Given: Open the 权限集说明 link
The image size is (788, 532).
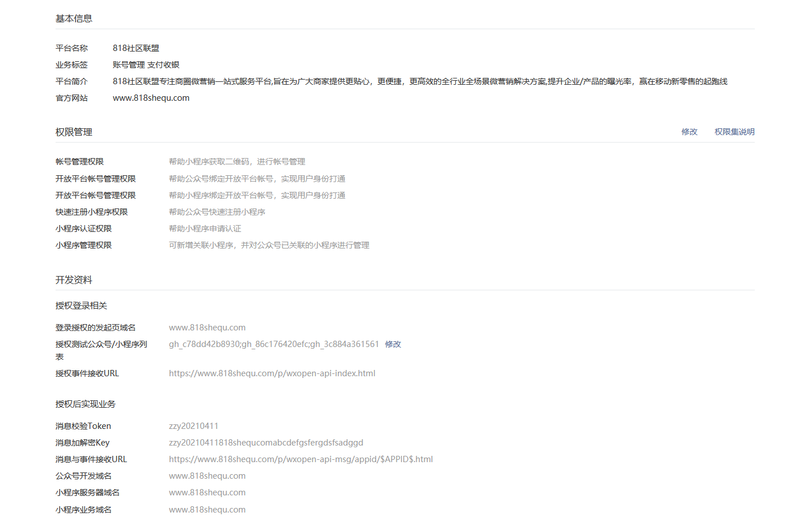Looking at the screenshot, I should [734, 132].
